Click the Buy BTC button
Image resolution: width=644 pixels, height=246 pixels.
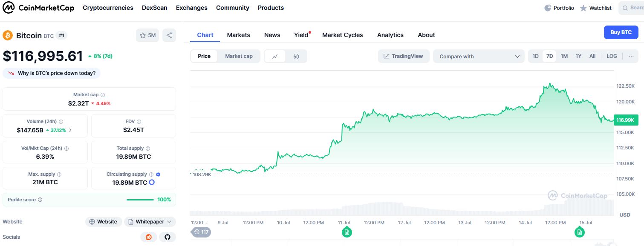point(621,32)
